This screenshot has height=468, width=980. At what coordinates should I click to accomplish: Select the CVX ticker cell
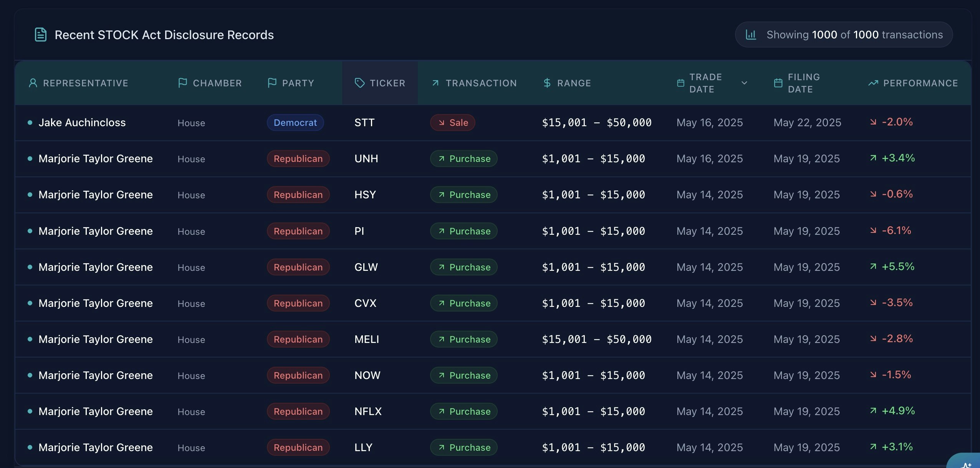coord(365,303)
